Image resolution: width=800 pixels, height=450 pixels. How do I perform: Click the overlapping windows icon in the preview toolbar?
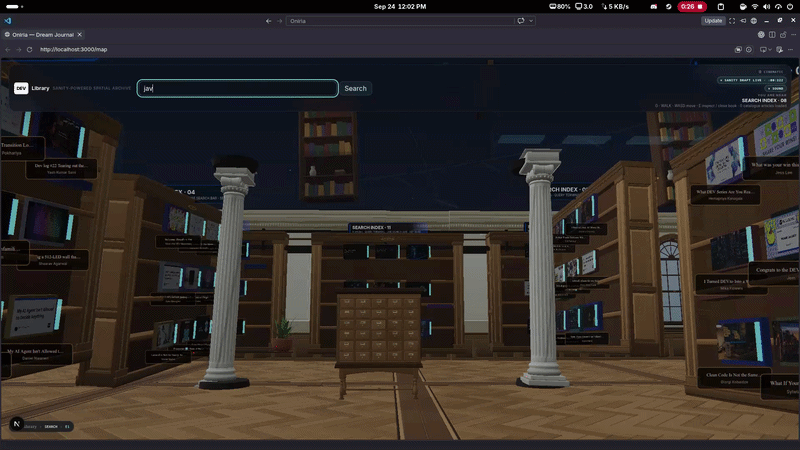pos(738,49)
